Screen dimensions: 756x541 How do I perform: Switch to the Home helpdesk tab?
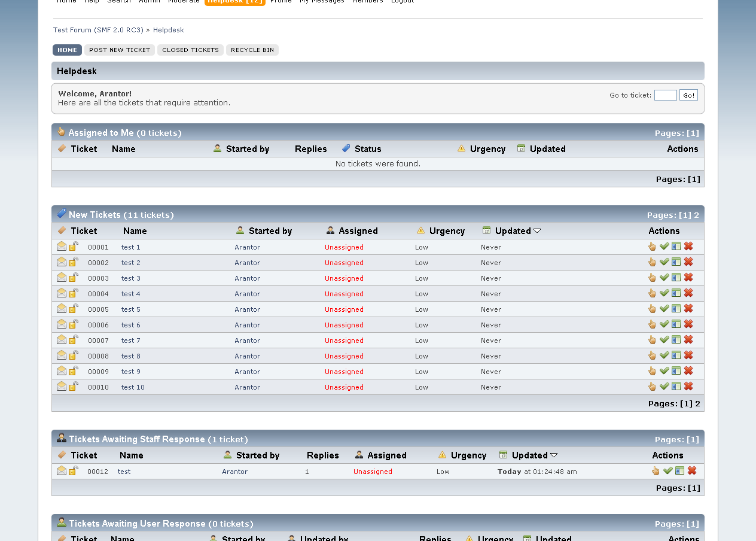pyautogui.click(x=67, y=50)
